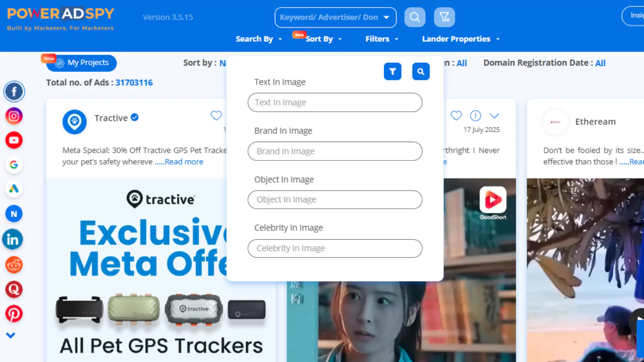Click Read more on Tractive ad
The width and height of the screenshot is (644, 362).
(184, 162)
